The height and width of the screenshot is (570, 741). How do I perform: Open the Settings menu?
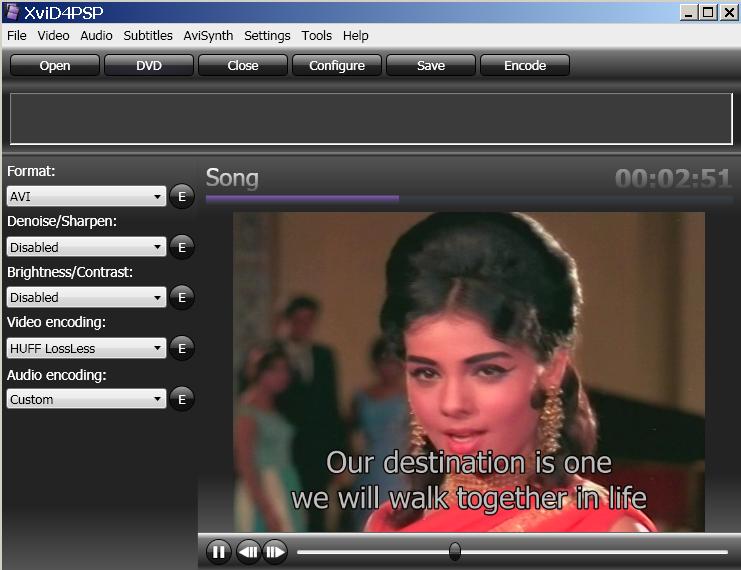(x=267, y=35)
